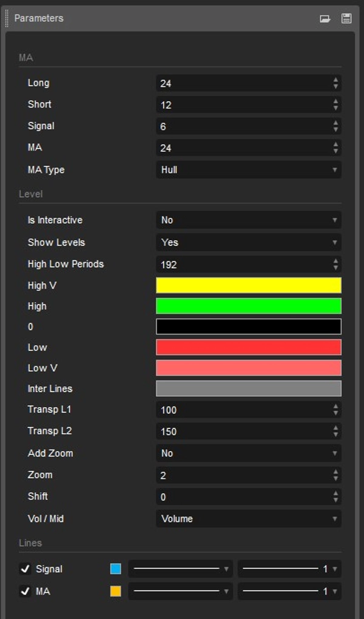Open the MA line width dropdown
The image size is (364, 619).
tap(290, 591)
